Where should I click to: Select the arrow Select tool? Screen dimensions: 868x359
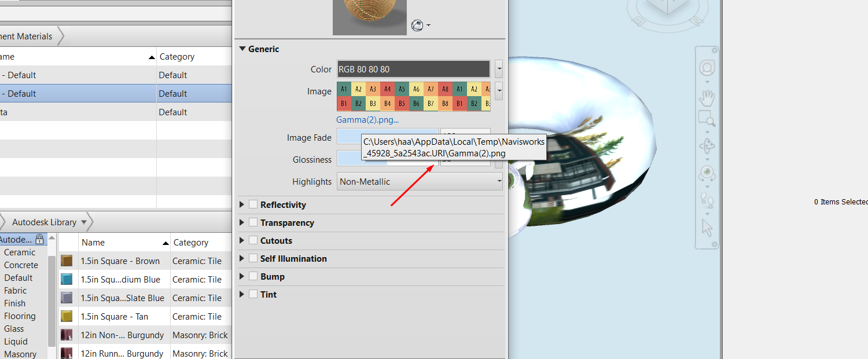tap(707, 227)
